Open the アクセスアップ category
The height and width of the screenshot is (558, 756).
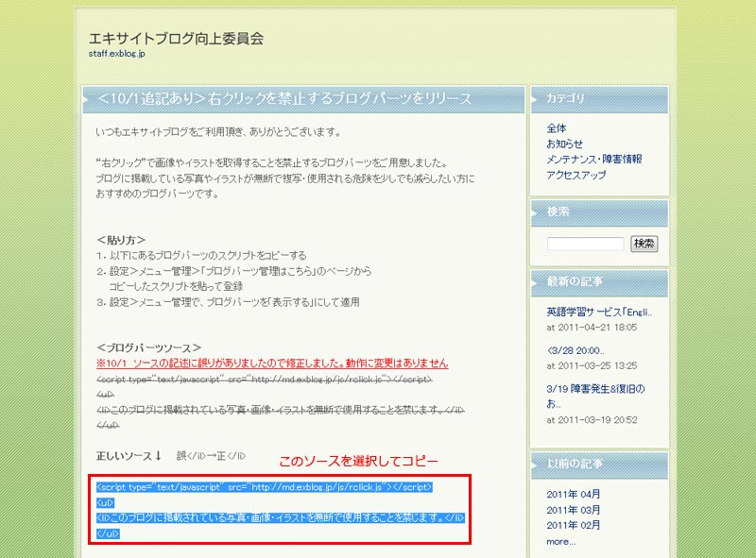click(x=576, y=175)
